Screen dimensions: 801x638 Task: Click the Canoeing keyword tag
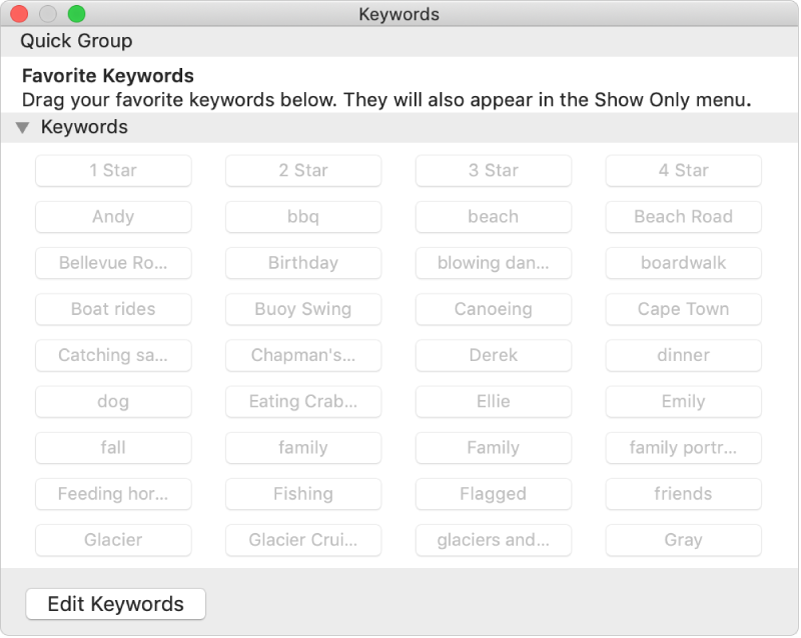click(x=493, y=309)
